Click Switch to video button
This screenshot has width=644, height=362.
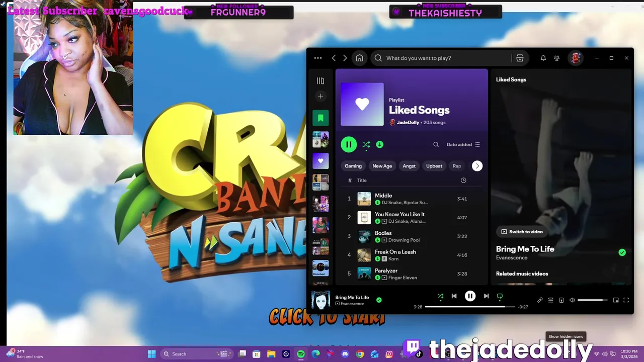(x=522, y=232)
